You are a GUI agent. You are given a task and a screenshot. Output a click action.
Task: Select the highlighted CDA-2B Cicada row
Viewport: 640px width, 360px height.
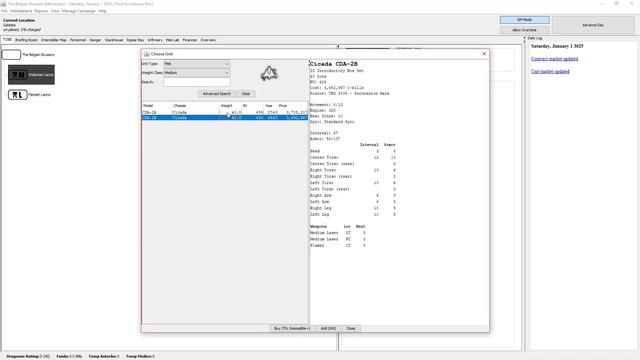(x=224, y=118)
